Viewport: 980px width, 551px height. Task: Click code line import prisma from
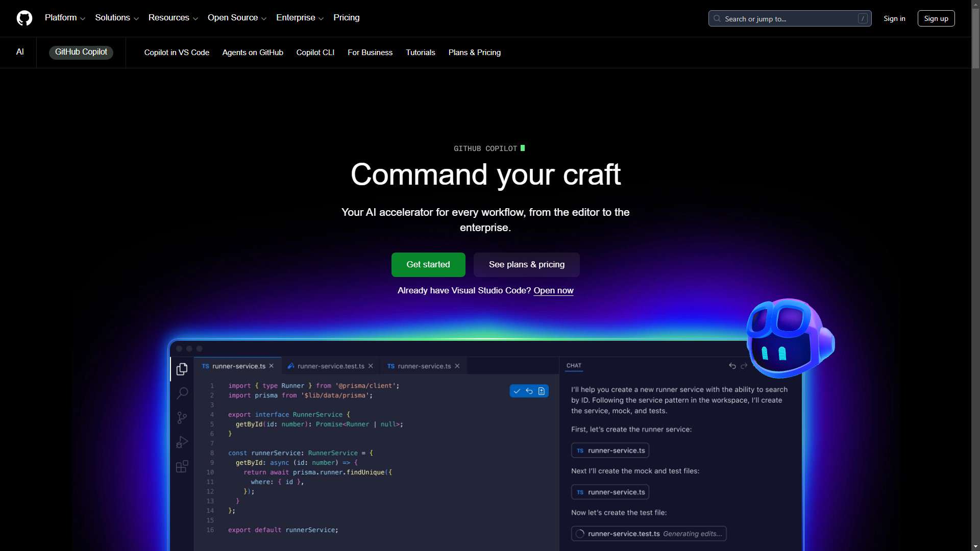[x=301, y=395]
